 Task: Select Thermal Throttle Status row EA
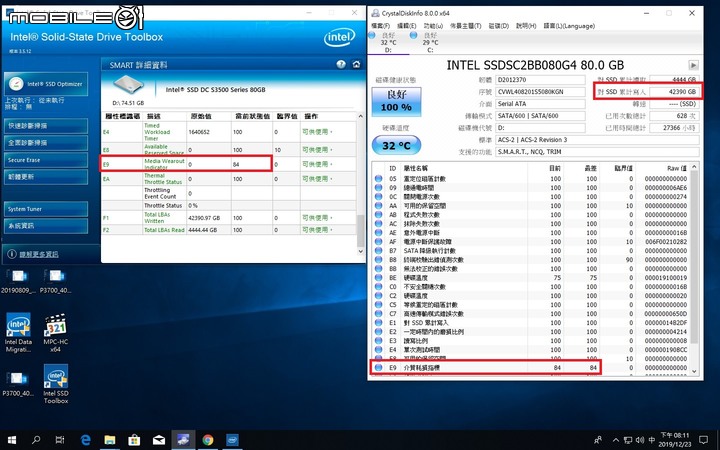tap(229, 179)
